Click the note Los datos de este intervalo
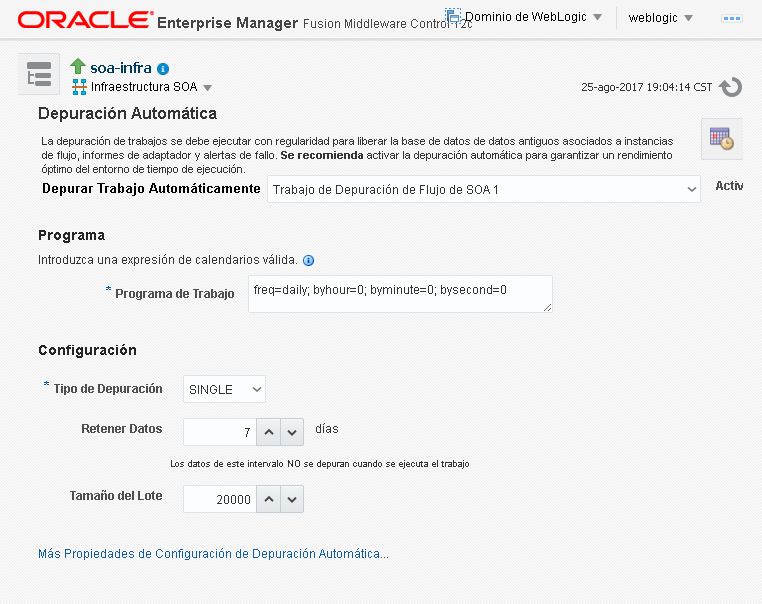The width and height of the screenshot is (762, 604). tap(320, 464)
